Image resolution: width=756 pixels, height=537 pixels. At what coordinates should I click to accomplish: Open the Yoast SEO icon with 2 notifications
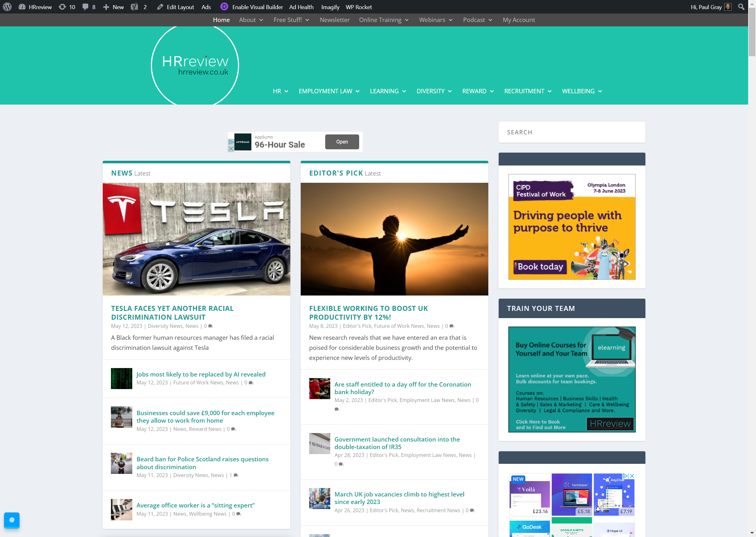coord(134,7)
